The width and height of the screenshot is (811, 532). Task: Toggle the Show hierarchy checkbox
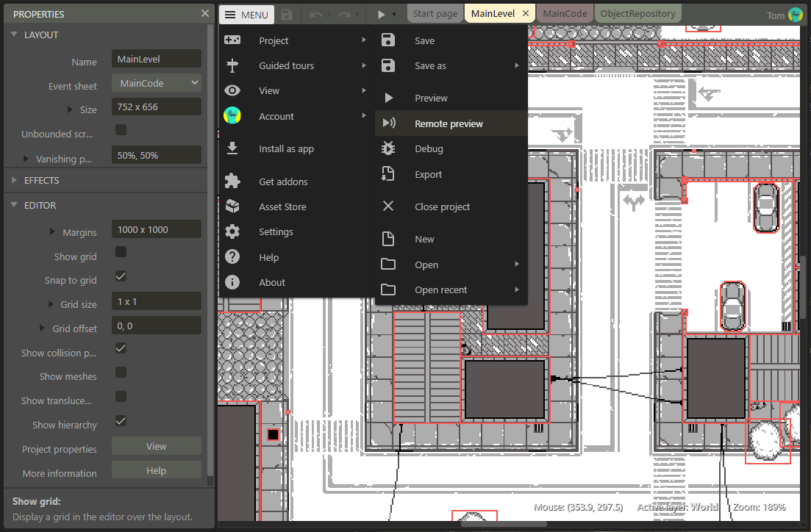tap(121, 421)
